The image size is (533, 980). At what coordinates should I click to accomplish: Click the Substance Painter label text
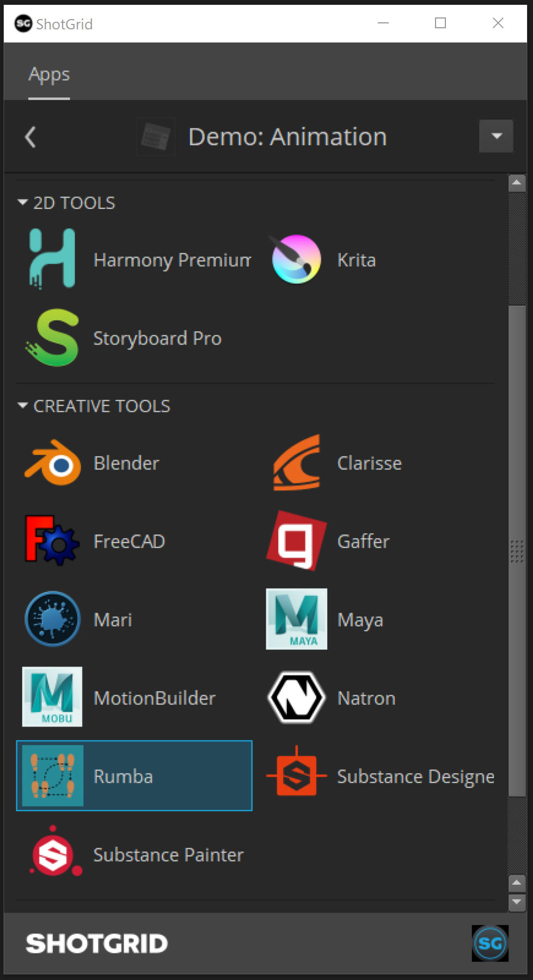[x=168, y=855]
